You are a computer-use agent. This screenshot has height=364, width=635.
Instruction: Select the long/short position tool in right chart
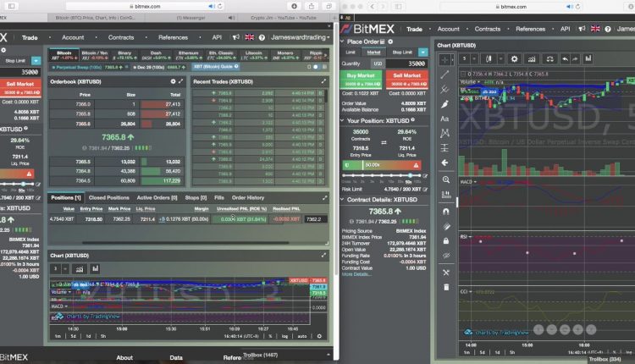click(444, 148)
